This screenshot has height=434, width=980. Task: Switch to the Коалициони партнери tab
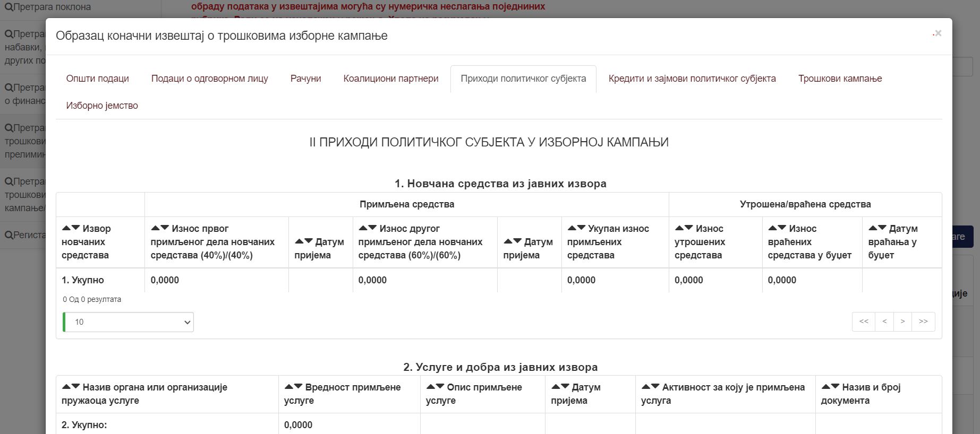coord(391,79)
